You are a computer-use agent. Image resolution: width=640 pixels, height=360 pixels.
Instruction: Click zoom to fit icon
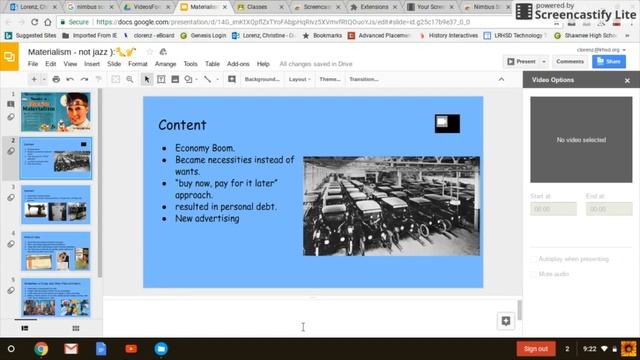click(116, 79)
